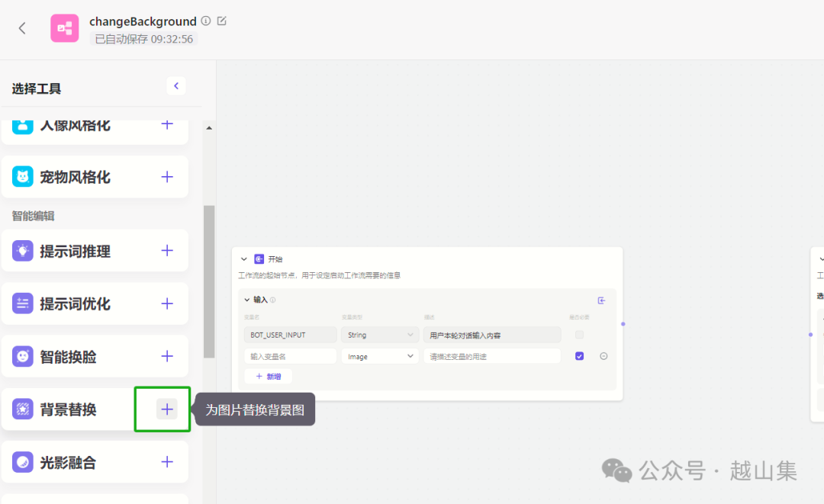Viewport: 824px width, 504px height.
Task: Click the 提示词推理 lightbulb icon
Action: 23,251
